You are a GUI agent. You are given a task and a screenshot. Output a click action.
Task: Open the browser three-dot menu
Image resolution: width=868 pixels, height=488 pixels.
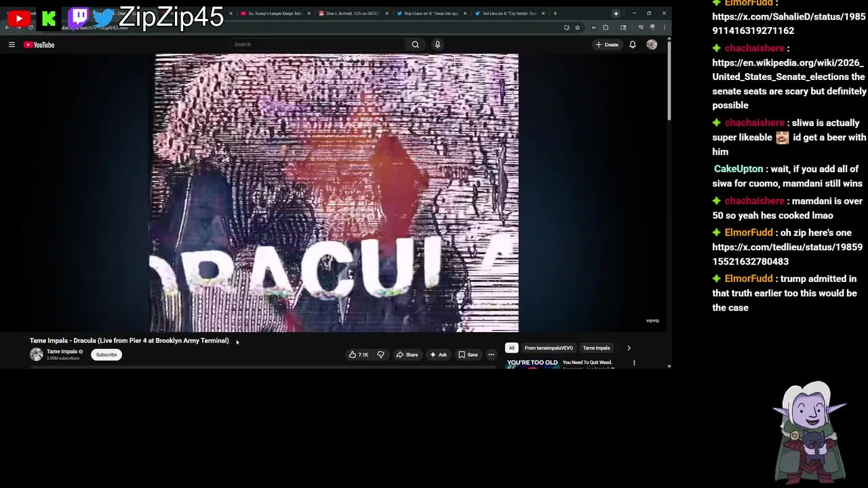pyautogui.click(x=664, y=28)
